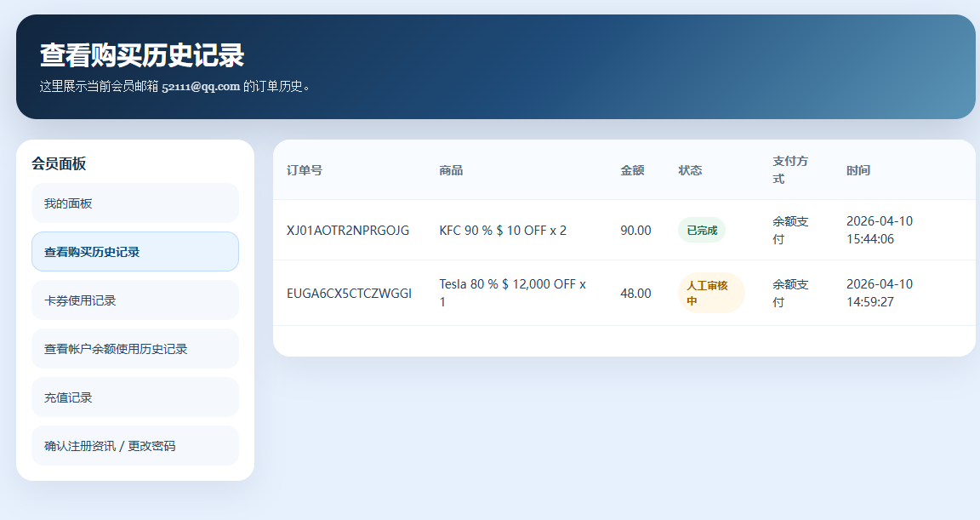Click the 状态 column header
The height and width of the screenshot is (520, 980).
(690, 170)
